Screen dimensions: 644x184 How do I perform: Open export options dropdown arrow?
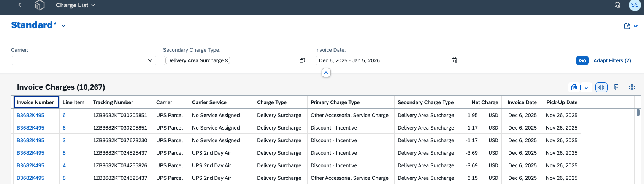tap(586, 87)
